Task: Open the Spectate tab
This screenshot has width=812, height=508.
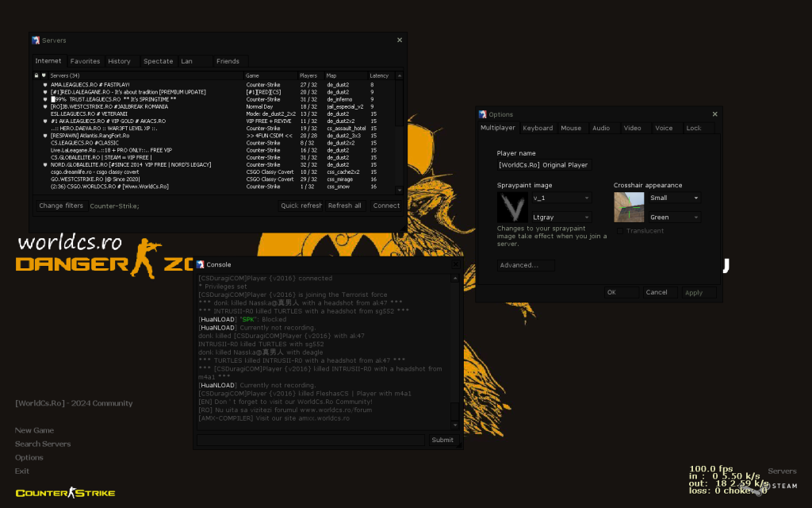Action: click(159, 61)
